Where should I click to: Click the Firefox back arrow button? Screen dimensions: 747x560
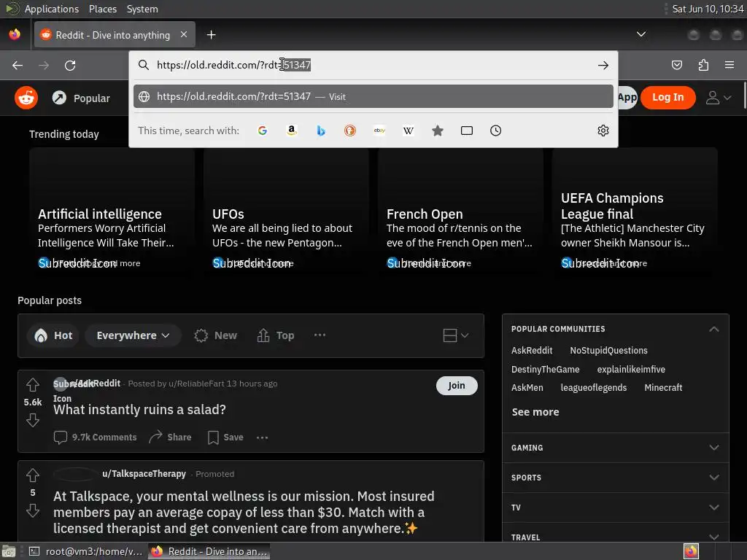click(18, 65)
